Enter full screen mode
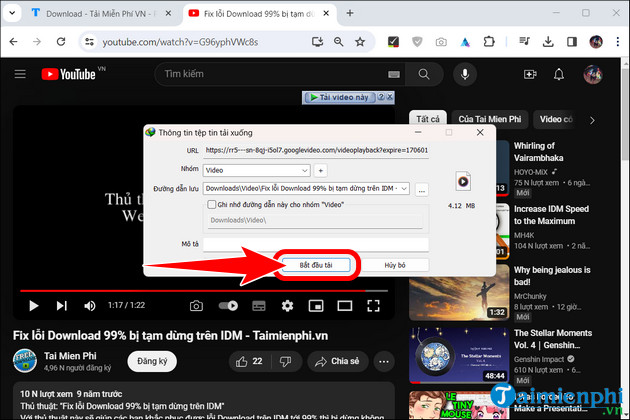The height and width of the screenshot is (420, 630). [x=373, y=306]
